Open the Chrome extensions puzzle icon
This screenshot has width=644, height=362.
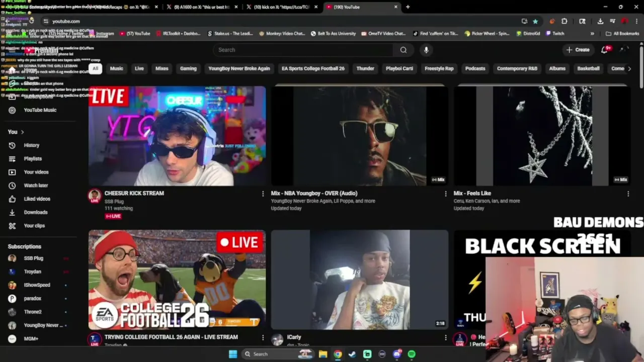[565, 21]
